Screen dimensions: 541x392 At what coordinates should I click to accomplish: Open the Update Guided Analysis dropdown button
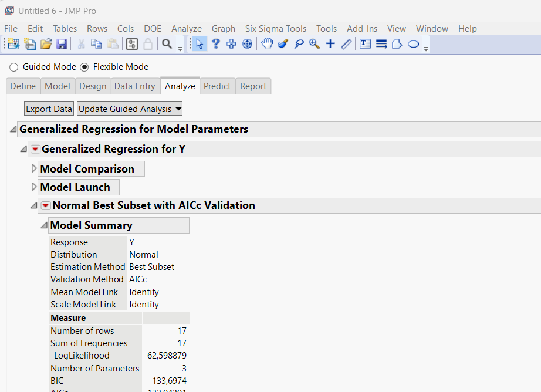[129, 109]
